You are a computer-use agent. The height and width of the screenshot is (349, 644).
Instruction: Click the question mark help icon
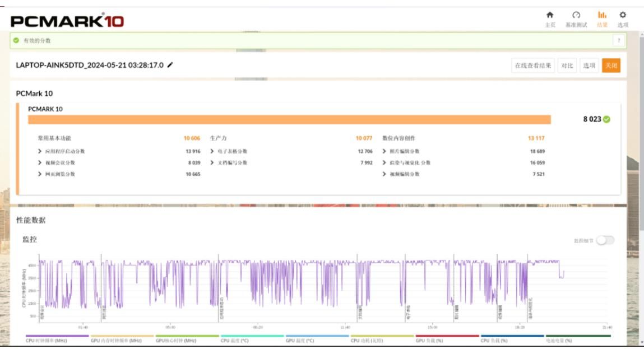[619, 40]
